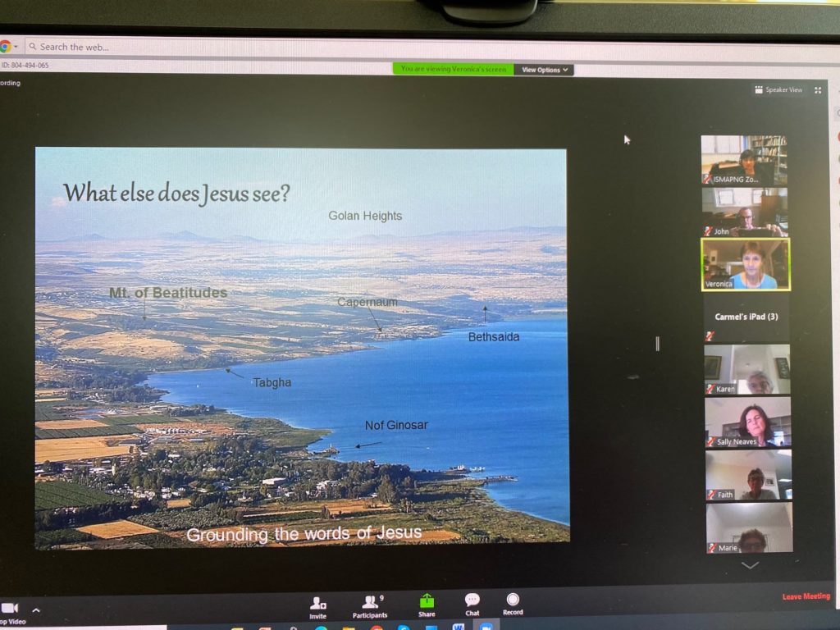The height and width of the screenshot is (630, 840).
Task: Select Faith's video thumbnail
Action: (748, 475)
